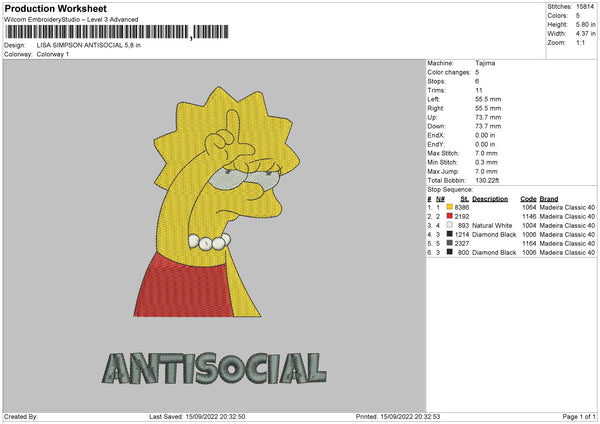The width and height of the screenshot is (600, 424).
Task: Click the 'EndX:' label
Action: (x=436, y=135)
